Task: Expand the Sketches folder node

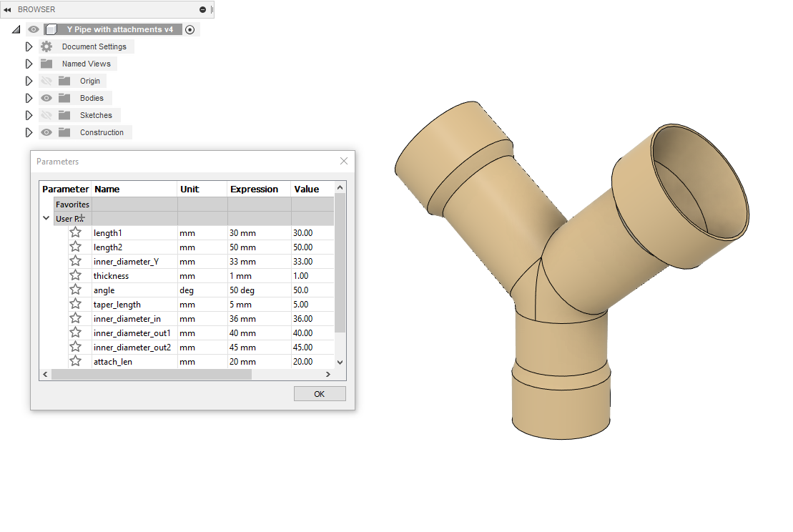Action: 29,115
